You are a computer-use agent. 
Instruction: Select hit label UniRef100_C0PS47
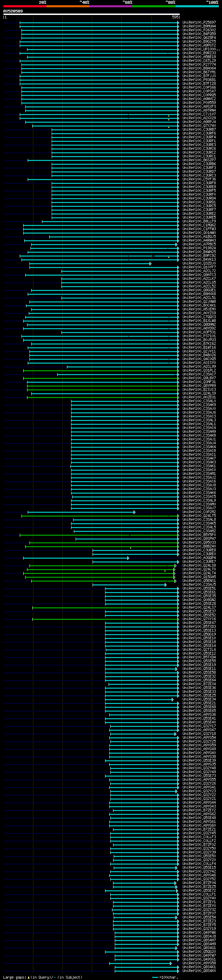coord(199,91)
